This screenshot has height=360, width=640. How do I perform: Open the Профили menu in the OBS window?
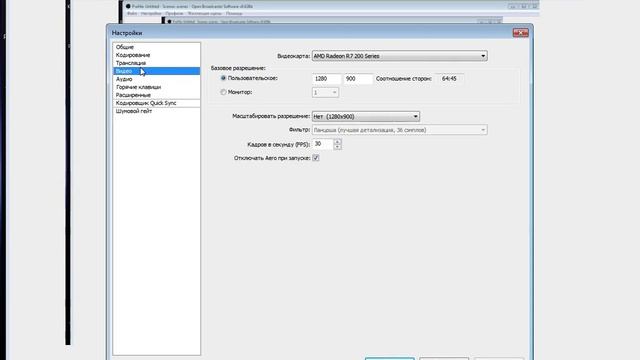174,13
